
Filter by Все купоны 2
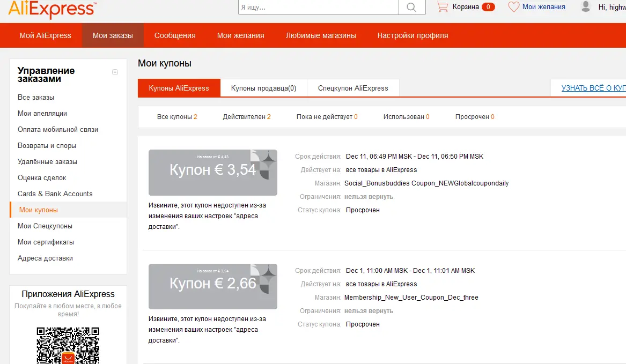(177, 117)
